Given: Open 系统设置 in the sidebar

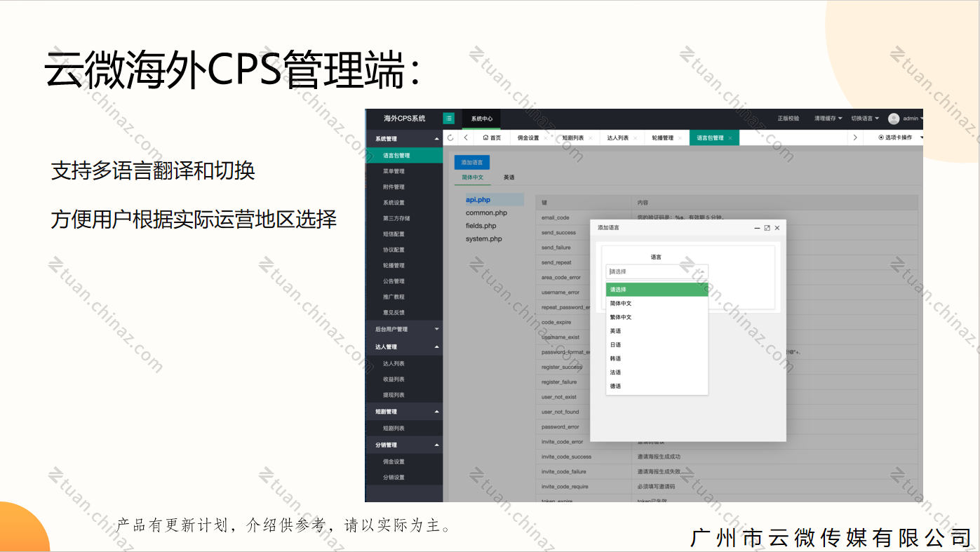Looking at the screenshot, I should point(405,203).
